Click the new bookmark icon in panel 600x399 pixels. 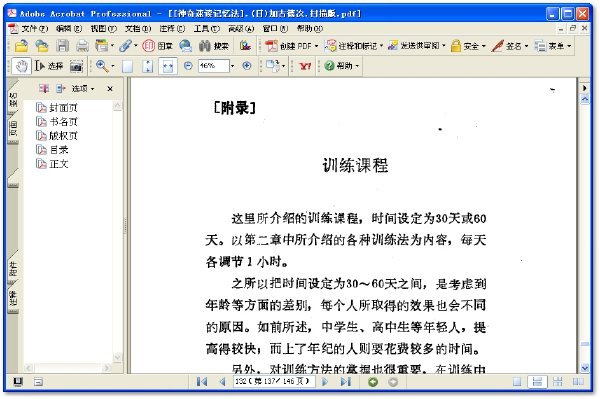pyautogui.click(x=44, y=88)
